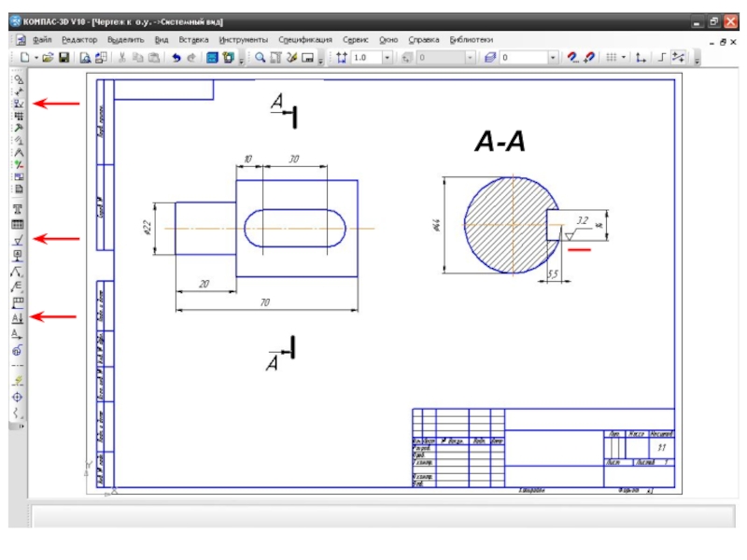The width and height of the screenshot is (747, 560).
Task: Open file with the folder icon
Action: tap(48, 58)
